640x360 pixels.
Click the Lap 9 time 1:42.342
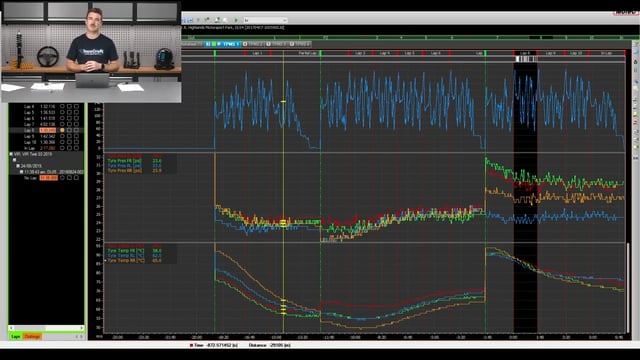pyautogui.click(x=47, y=136)
